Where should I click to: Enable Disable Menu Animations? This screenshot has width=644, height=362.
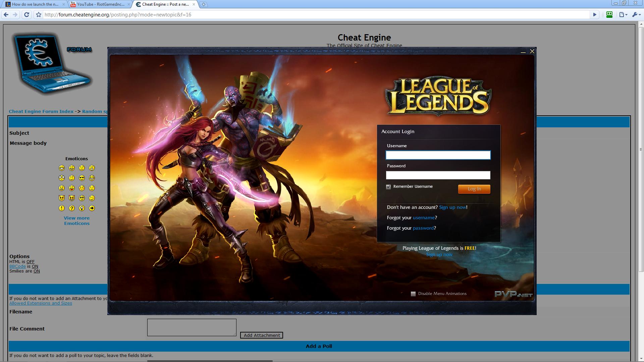[x=413, y=293]
